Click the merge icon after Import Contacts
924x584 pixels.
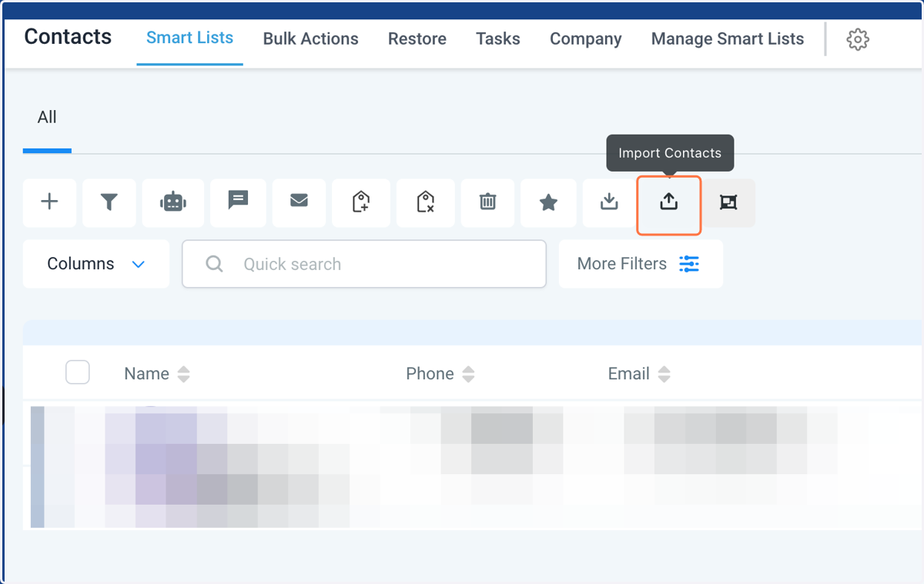[x=728, y=202]
